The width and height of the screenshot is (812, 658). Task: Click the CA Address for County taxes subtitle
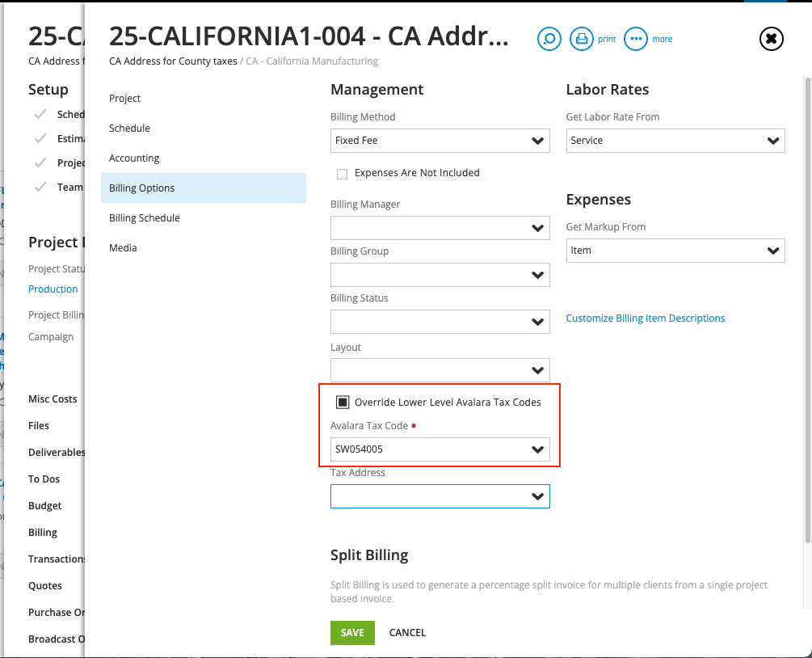pos(173,61)
